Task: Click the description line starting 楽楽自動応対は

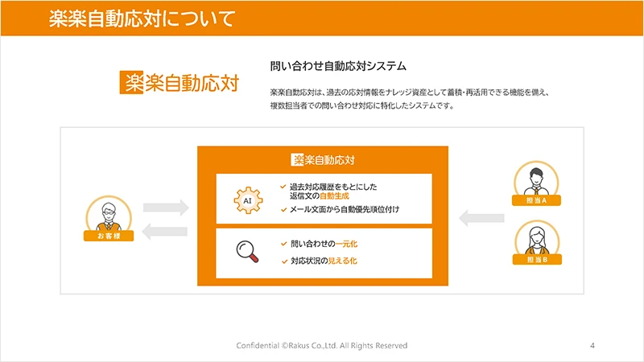Action: [409, 93]
